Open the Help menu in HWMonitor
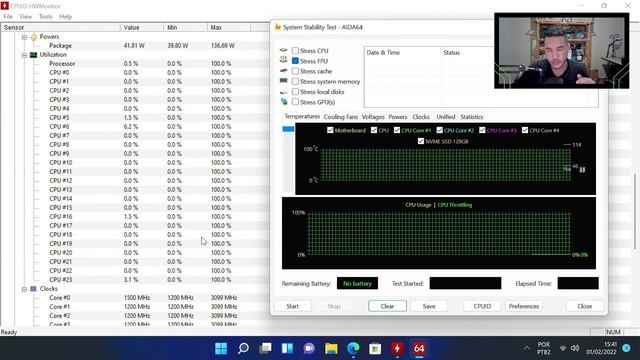Image resolution: width=640 pixels, height=360 pixels. (66, 17)
